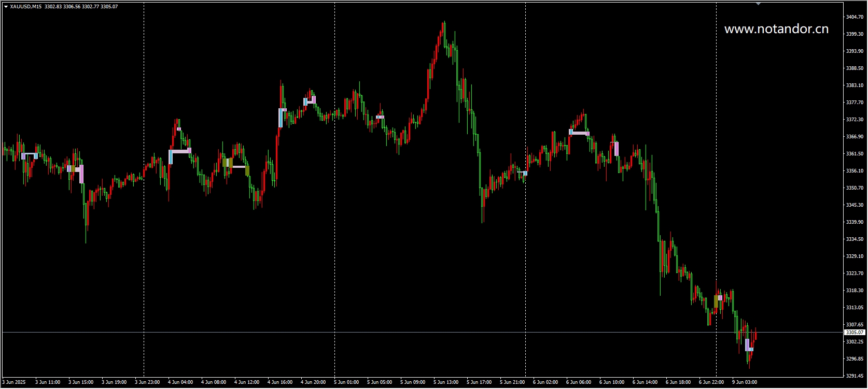The width and height of the screenshot is (868, 389).
Task: Click the chart shift triangle marker at top
Action: point(758,4)
